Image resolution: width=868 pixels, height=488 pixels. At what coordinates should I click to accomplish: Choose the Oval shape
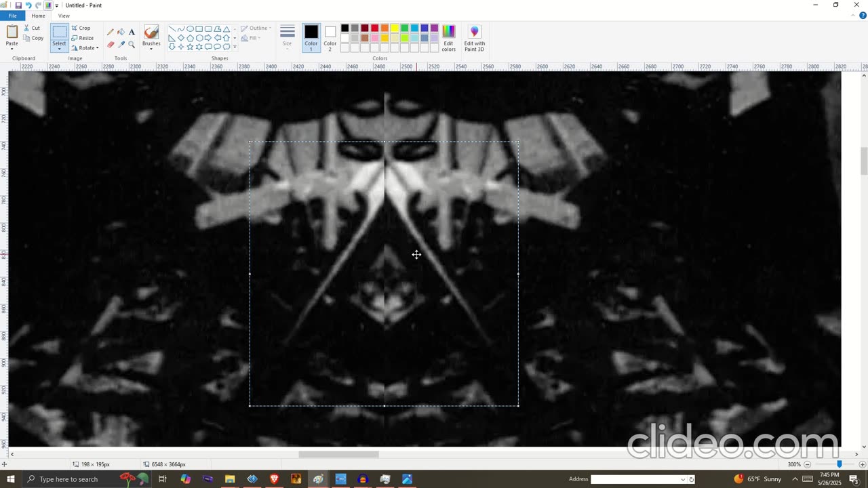click(191, 29)
